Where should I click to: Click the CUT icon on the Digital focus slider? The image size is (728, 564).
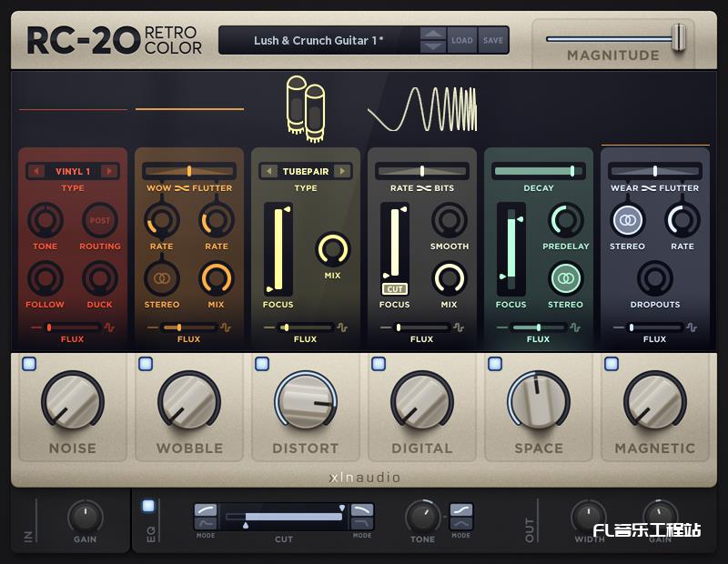click(397, 289)
